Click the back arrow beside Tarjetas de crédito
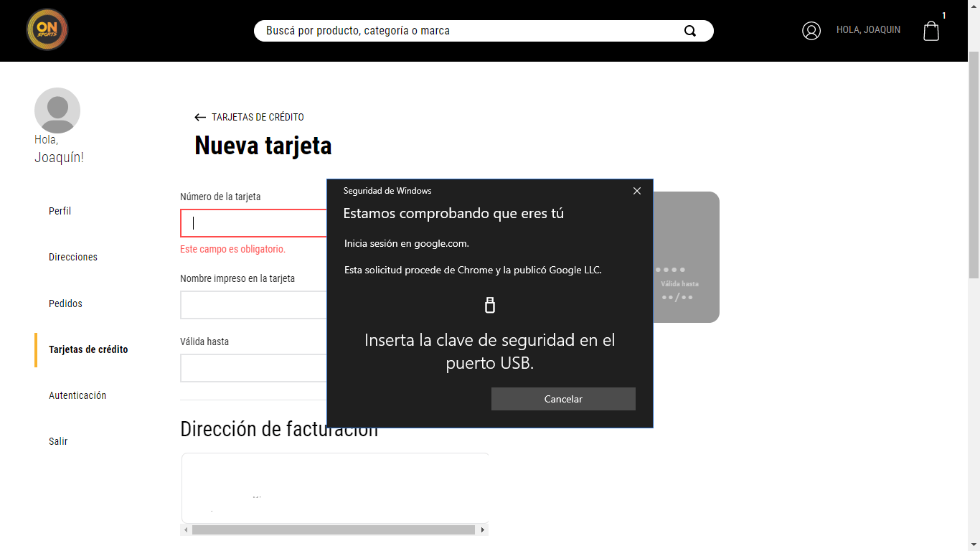Image resolution: width=980 pixels, height=551 pixels. point(200,117)
